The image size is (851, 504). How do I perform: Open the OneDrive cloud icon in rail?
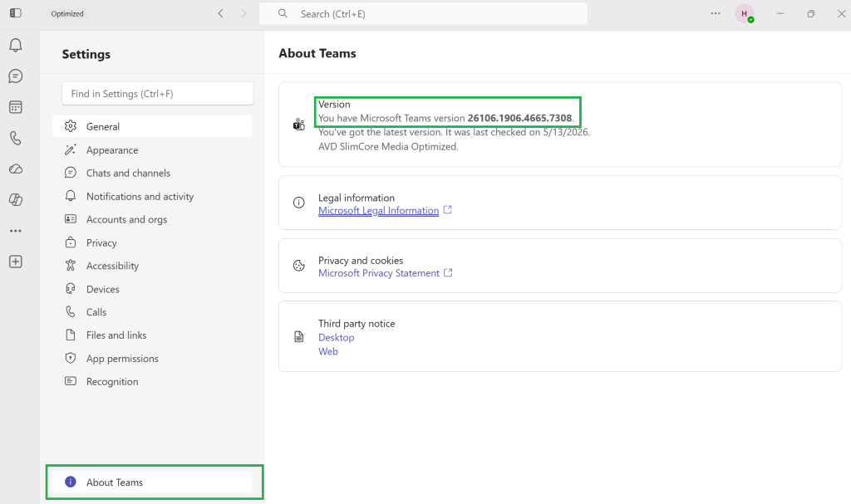(16, 169)
